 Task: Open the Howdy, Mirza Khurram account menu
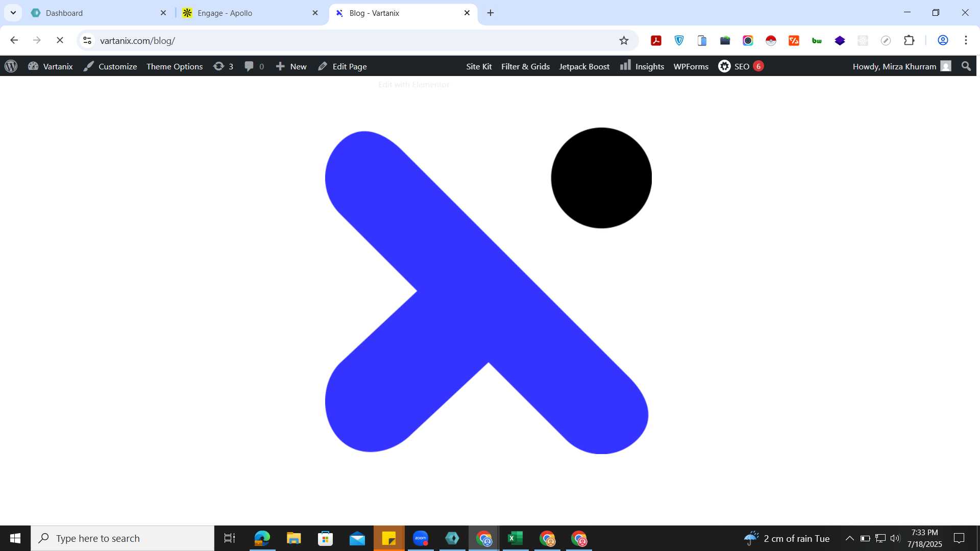coord(901,66)
